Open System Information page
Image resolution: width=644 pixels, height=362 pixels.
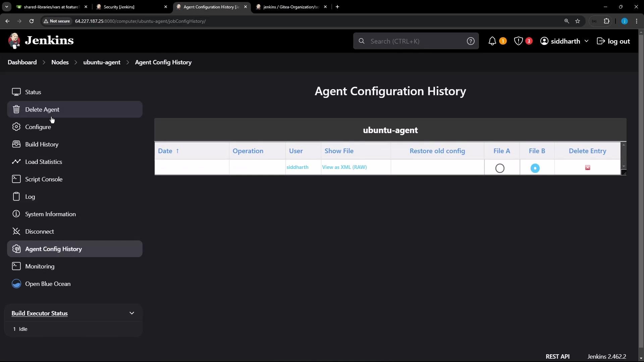(74, 214)
